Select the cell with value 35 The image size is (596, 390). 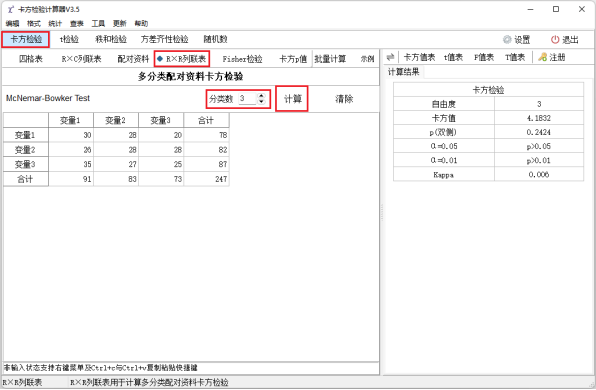point(71,165)
